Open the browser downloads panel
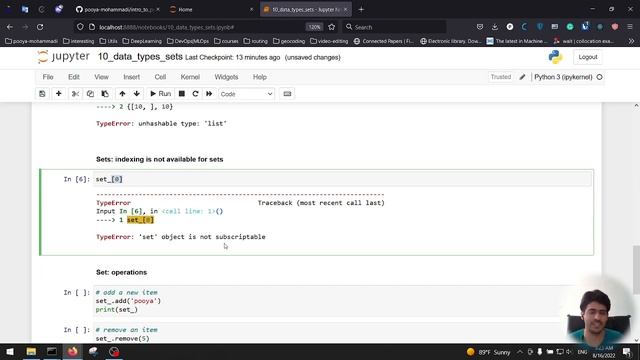Screen dimensions: 640x360 click(x=495, y=27)
